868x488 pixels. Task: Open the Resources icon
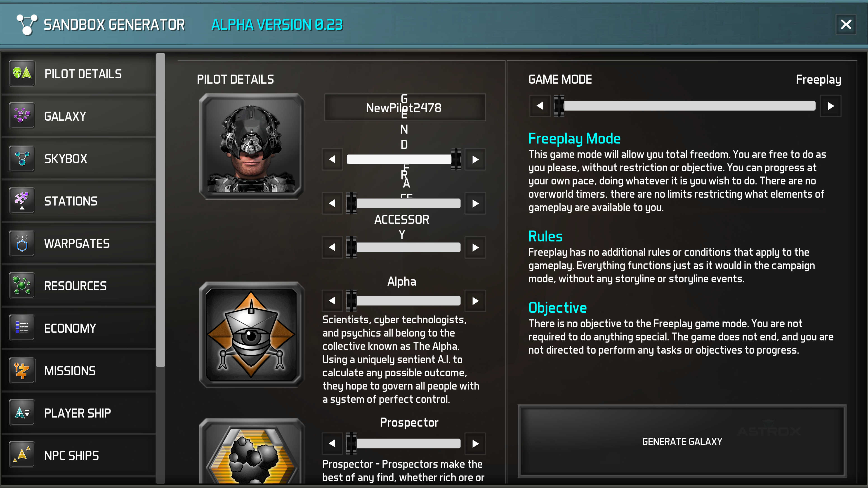[x=22, y=286]
